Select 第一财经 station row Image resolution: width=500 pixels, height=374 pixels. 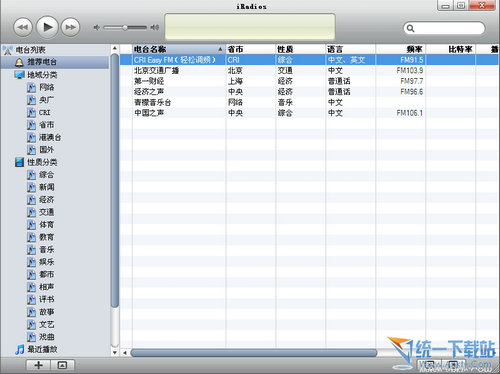[x=309, y=81]
